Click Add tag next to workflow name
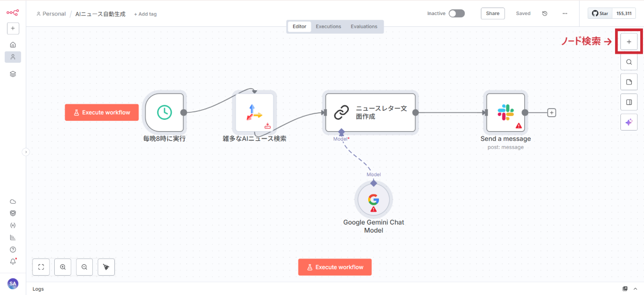The image size is (644, 295). coord(145,14)
